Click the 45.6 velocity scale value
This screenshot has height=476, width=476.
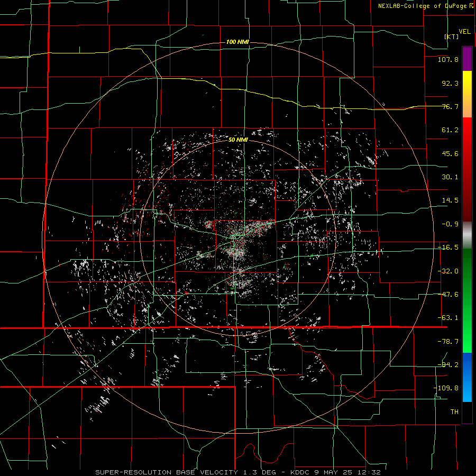[x=450, y=153]
